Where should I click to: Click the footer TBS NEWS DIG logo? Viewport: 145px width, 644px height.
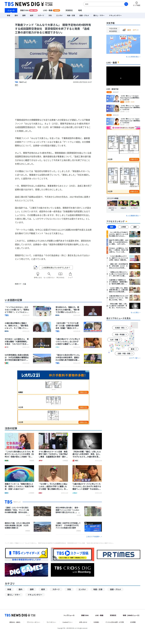point(20,615)
